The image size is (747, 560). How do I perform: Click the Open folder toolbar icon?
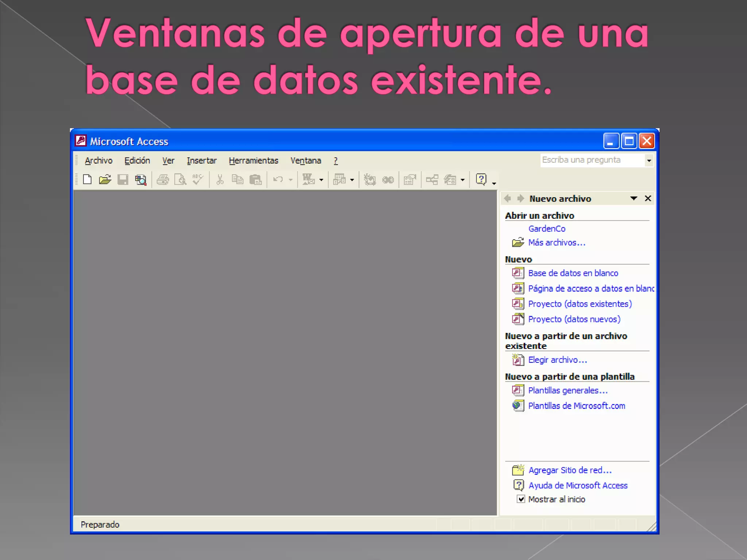tap(105, 180)
